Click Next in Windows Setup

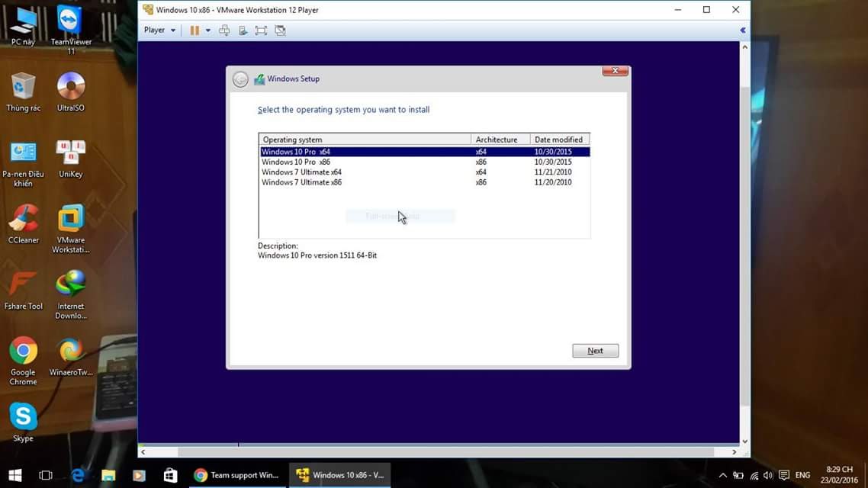(595, 351)
